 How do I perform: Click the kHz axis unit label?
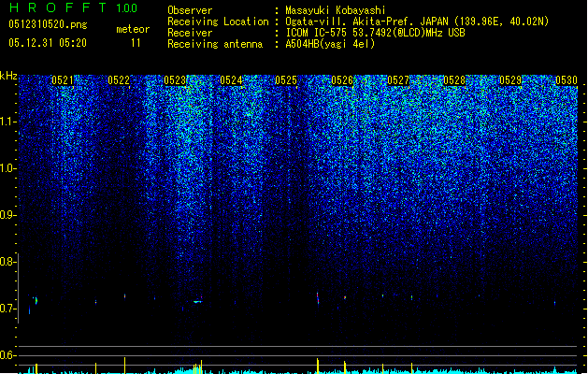tap(8, 76)
